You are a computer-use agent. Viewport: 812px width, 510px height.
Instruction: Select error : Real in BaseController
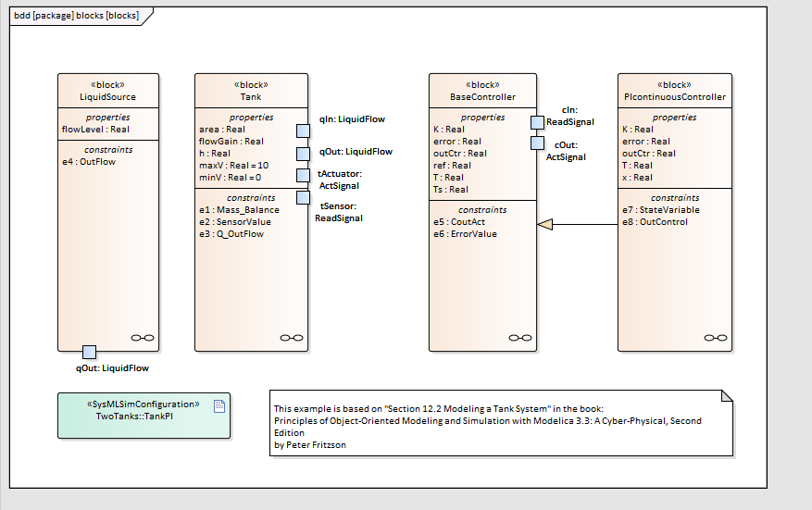point(457,142)
